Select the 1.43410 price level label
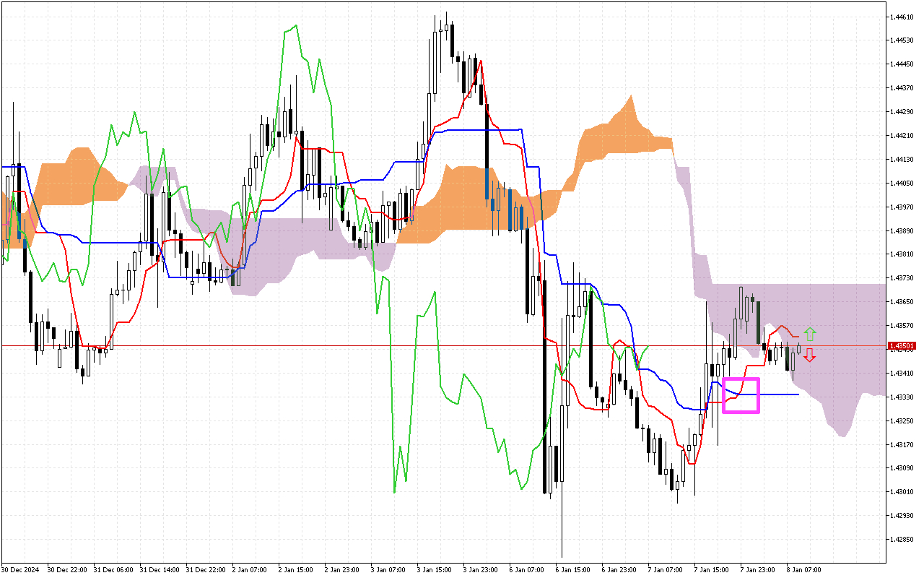 click(x=902, y=373)
